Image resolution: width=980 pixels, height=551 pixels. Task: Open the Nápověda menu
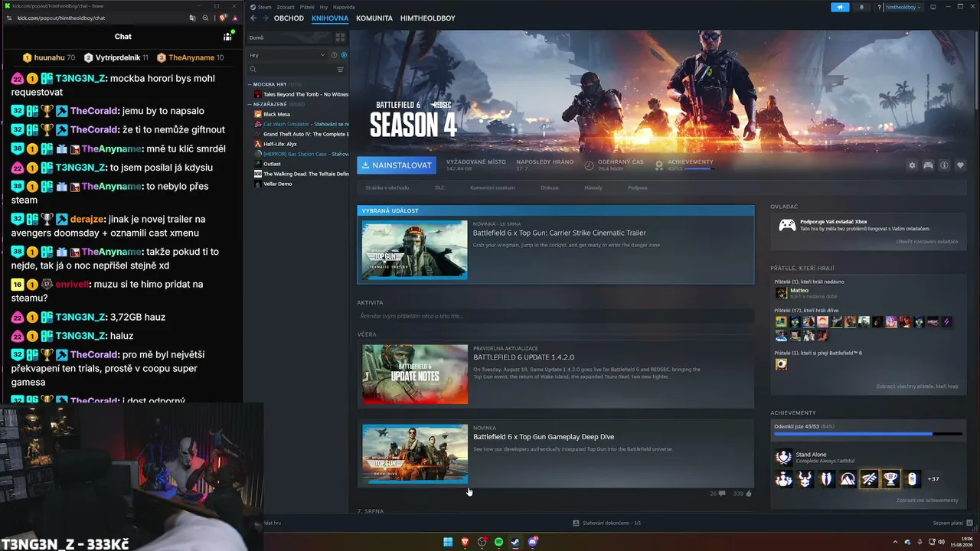(344, 7)
